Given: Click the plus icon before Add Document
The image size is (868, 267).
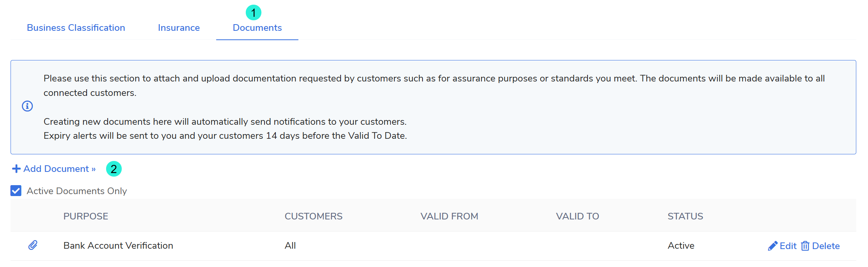Looking at the screenshot, I should pyautogui.click(x=16, y=169).
